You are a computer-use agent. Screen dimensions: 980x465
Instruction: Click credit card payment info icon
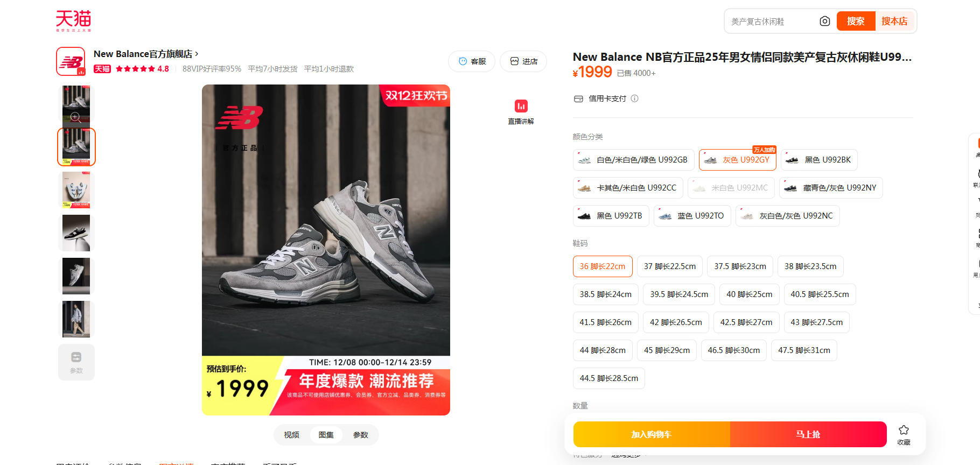(x=635, y=98)
